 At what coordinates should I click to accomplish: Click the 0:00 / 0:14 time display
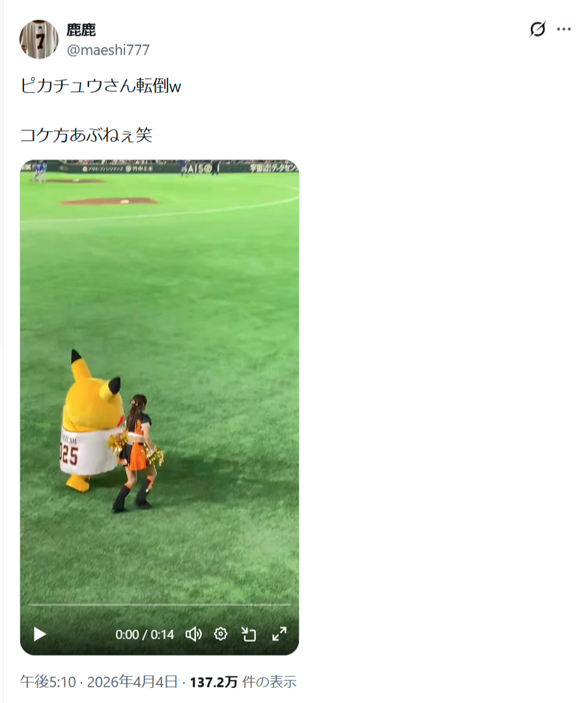[145, 635]
